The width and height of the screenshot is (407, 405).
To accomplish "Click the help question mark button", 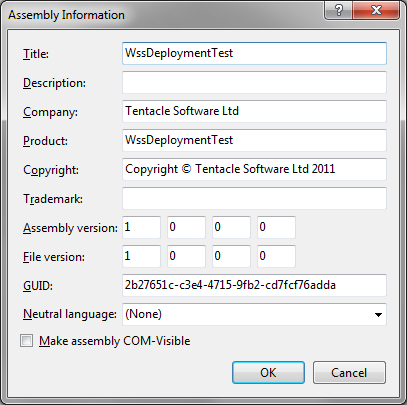I will tap(338, 10).
